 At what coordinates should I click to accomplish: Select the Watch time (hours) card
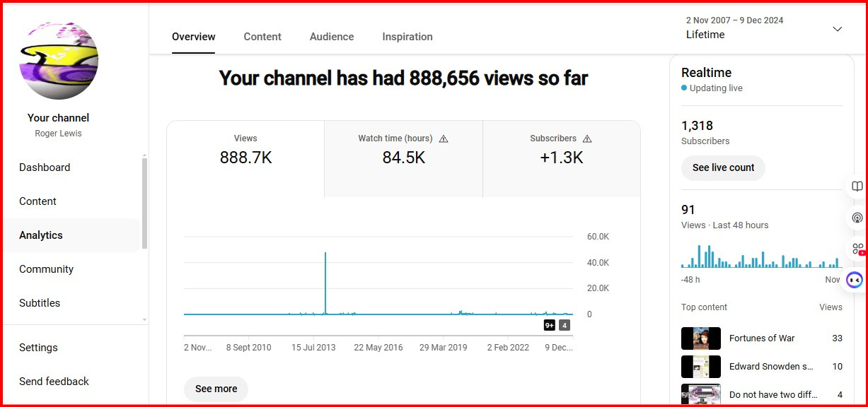tap(403, 159)
